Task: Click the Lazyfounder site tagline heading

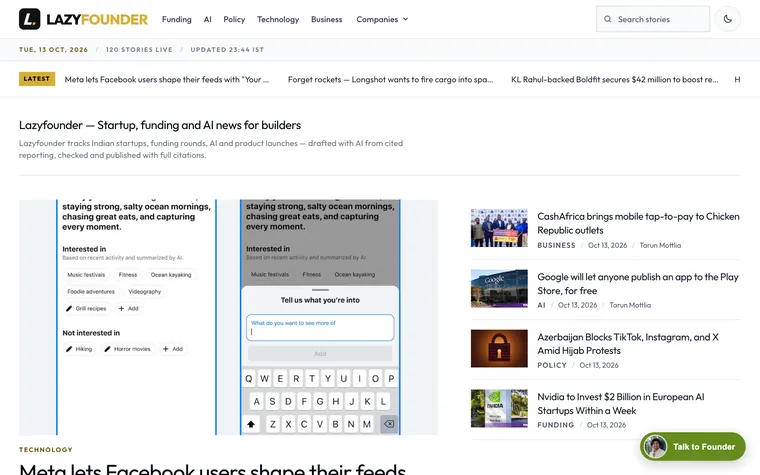Action: [x=160, y=125]
